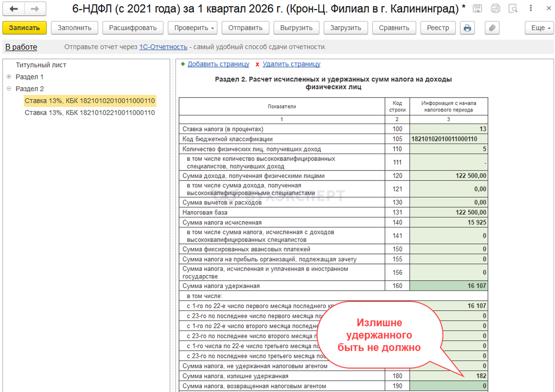This screenshot has height=392, width=555.
Task: Click the Удалить страницу link
Action: [x=291, y=64]
